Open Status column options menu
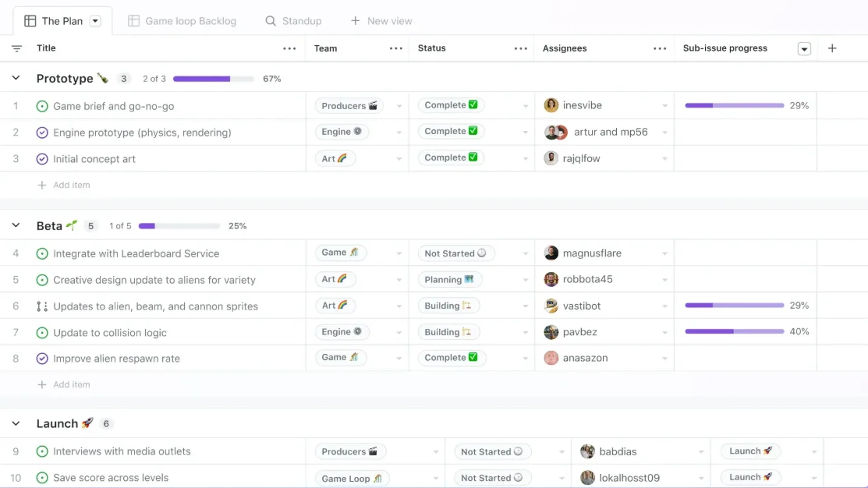This screenshot has height=488, width=868. point(520,48)
